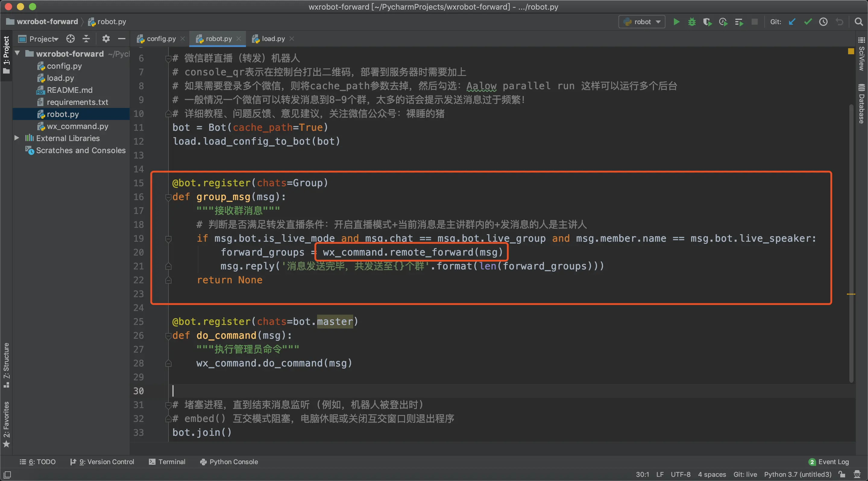Show Git history clock icon
Screen dimensions: 868x481
coord(823,22)
